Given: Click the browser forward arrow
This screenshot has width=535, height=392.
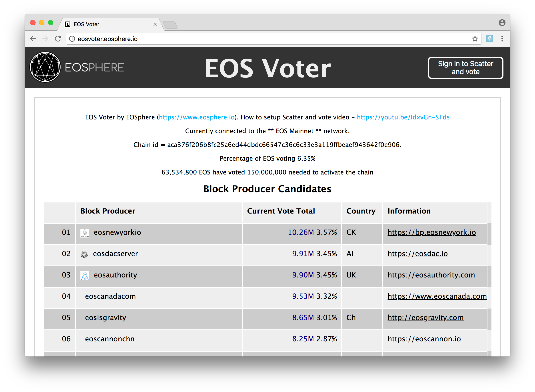Looking at the screenshot, I should pyautogui.click(x=45, y=39).
